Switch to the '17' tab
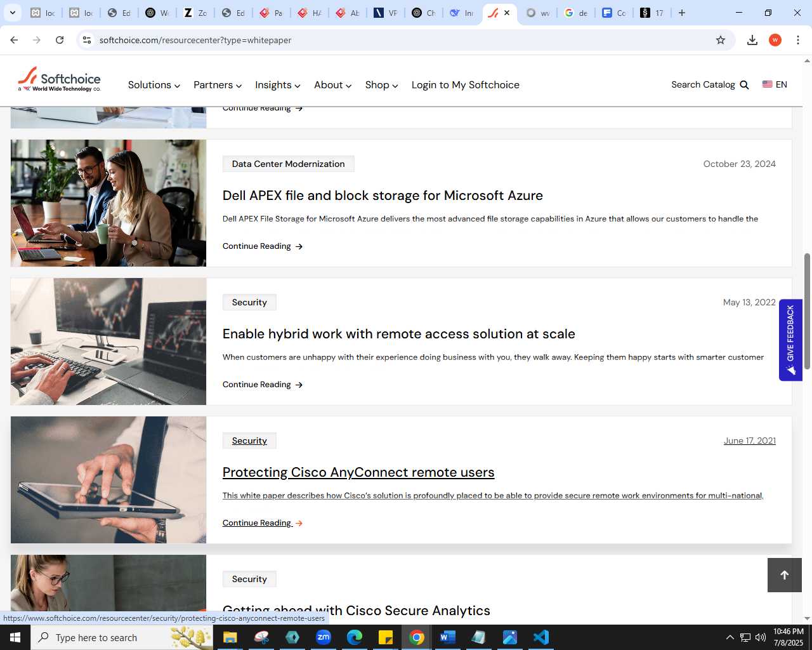812x650 pixels. click(x=652, y=13)
